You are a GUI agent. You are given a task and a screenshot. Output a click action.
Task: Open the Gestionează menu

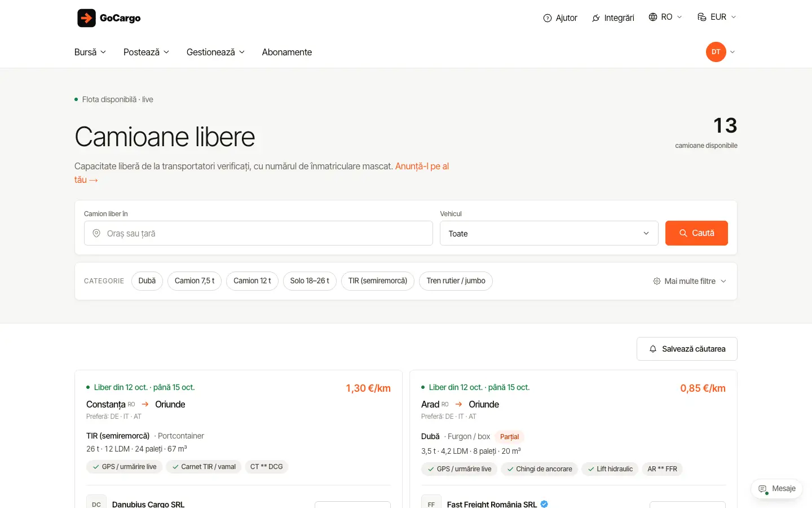[x=216, y=52]
